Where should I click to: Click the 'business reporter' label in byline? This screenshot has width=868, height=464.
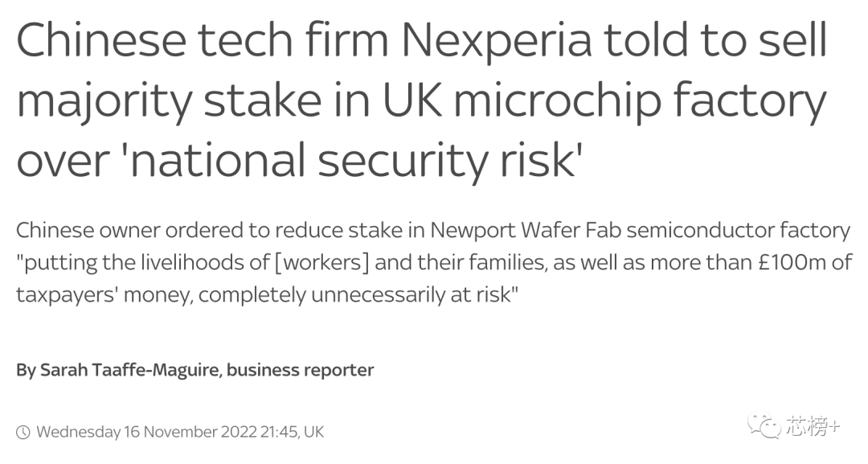point(300,370)
